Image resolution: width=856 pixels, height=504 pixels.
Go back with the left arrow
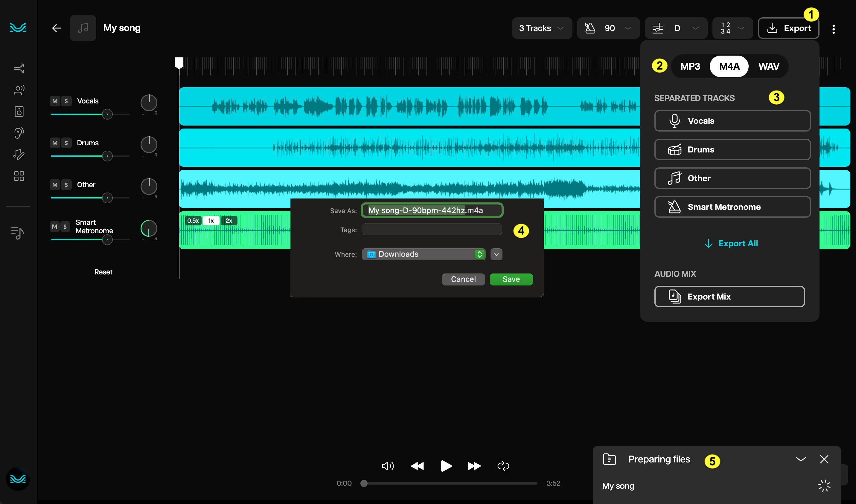tap(57, 28)
